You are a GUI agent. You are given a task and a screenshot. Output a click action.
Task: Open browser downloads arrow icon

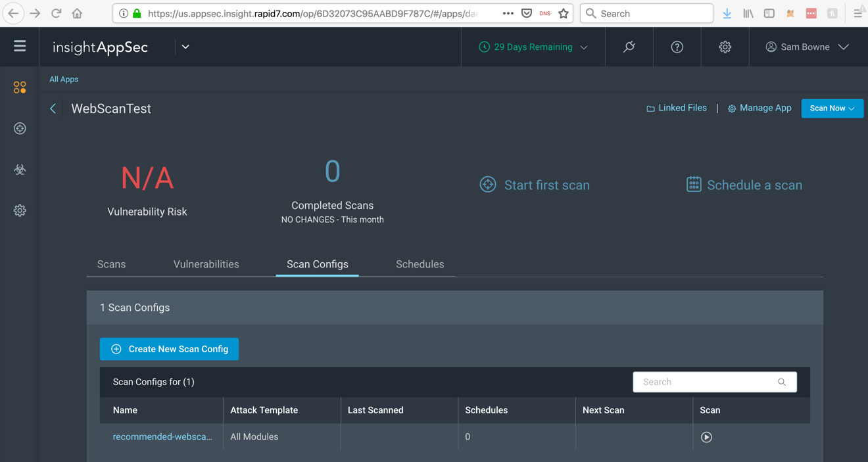[x=727, y=13]
